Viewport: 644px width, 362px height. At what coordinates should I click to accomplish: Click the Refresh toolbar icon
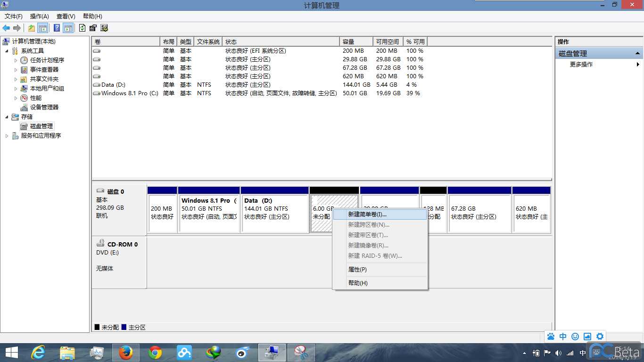click(83, 28)
